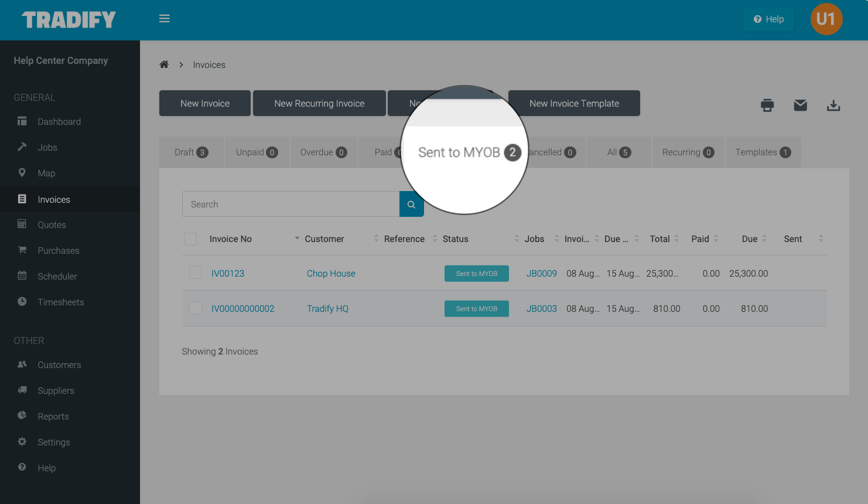
Task: Sort by the truncated Invoi... date column
Action: coord(577,239)
